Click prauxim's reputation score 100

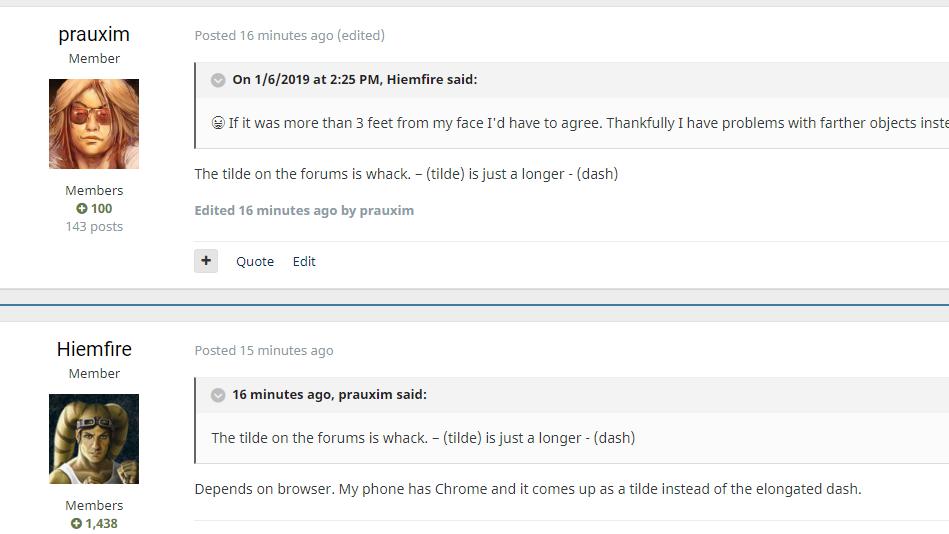tap(101, 209)
